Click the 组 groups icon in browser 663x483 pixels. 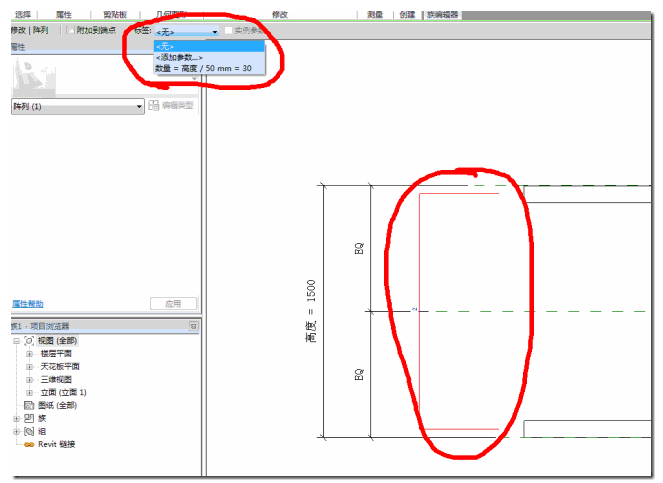(28, 431)
